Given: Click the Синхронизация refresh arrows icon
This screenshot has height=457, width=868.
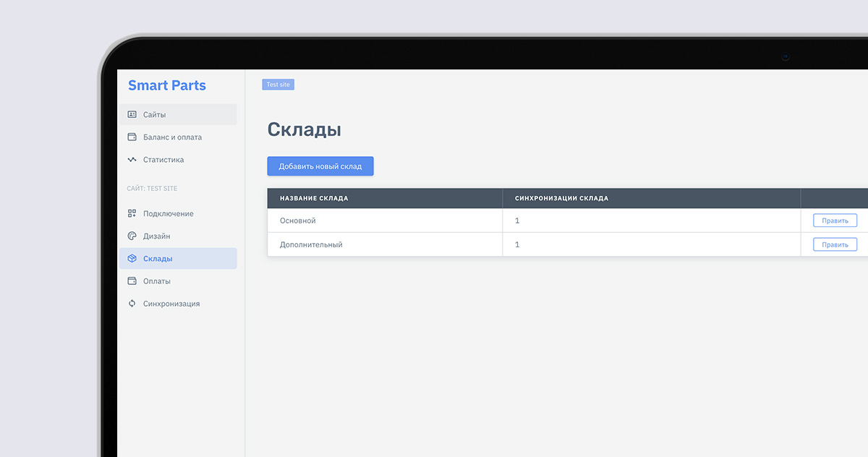Looking at the screenshot, I should (132, 304).
